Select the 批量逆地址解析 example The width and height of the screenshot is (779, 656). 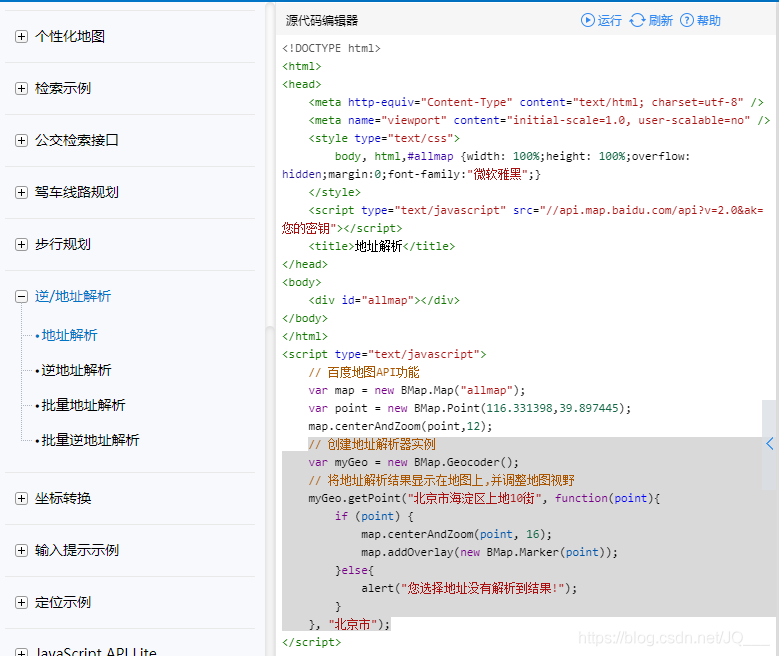pos(90,440)
